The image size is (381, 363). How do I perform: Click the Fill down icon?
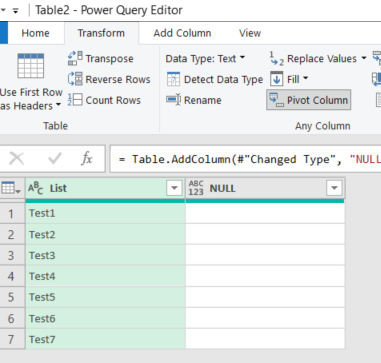276,79
